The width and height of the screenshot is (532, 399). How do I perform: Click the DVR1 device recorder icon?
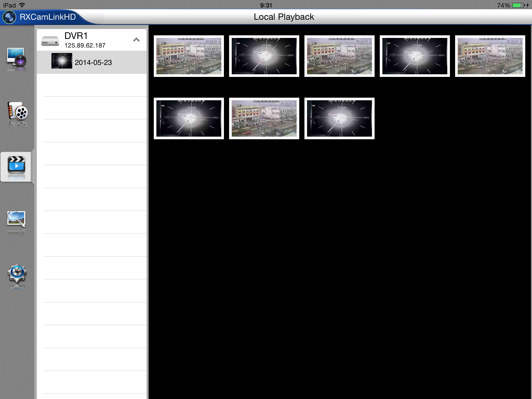[50, 41]
